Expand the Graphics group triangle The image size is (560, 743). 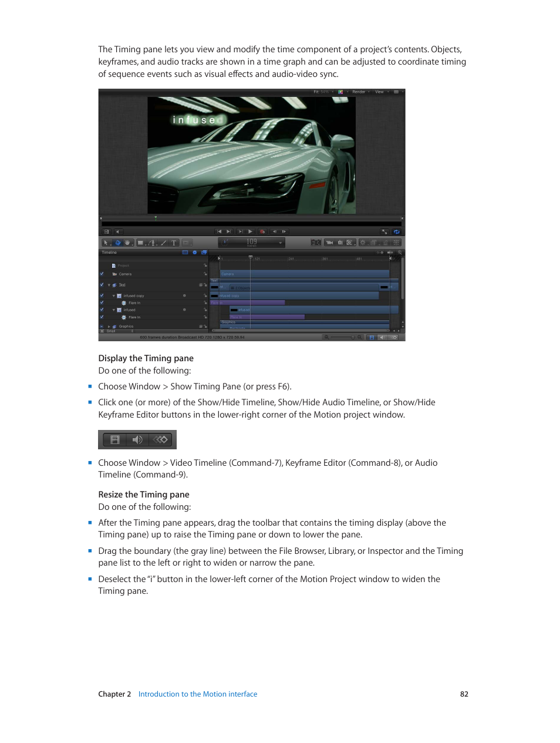109,327
